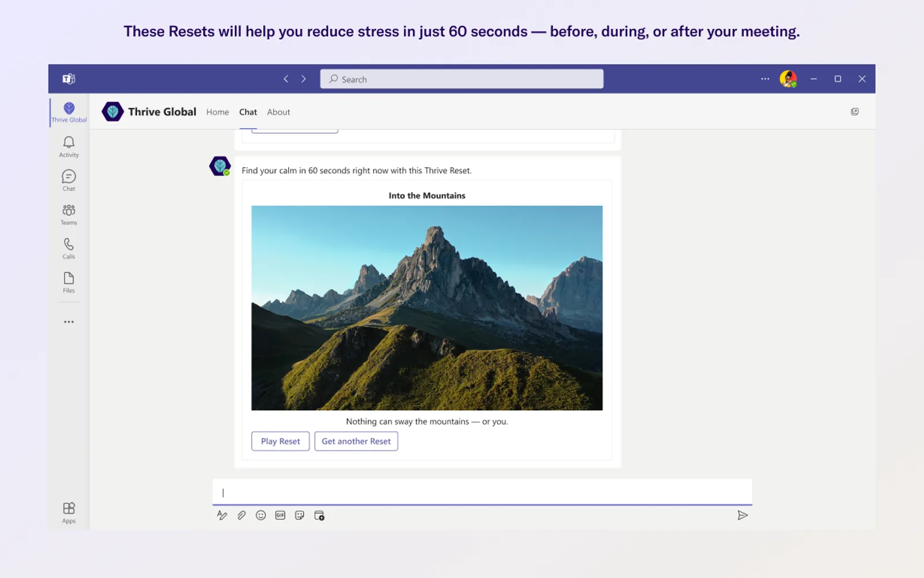Viewport: 924px width, 578px height.
Task: Show more apps via sidebar ellipsis
Action: click(x=69, y=322)
